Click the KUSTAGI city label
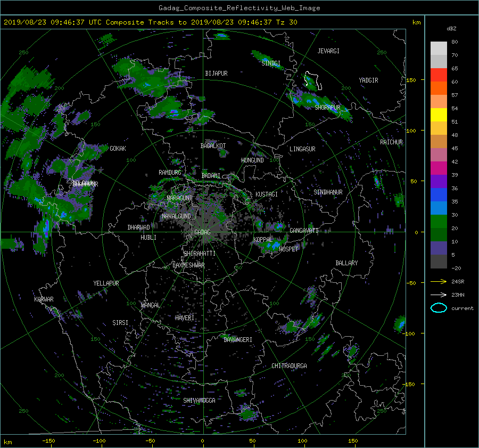Viewport: 479px width, 448px height. pos(267,194)
